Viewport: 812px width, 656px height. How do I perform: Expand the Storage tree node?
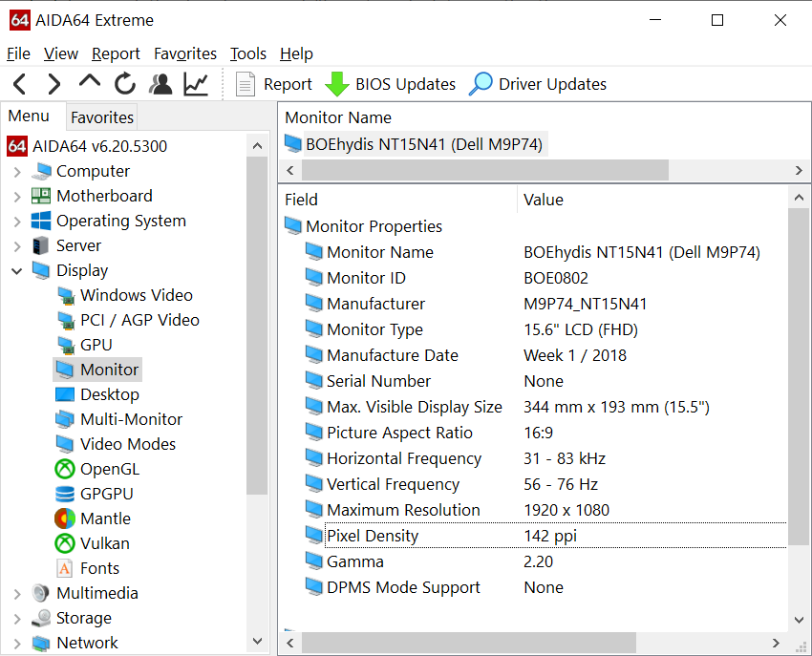[17, 618]
